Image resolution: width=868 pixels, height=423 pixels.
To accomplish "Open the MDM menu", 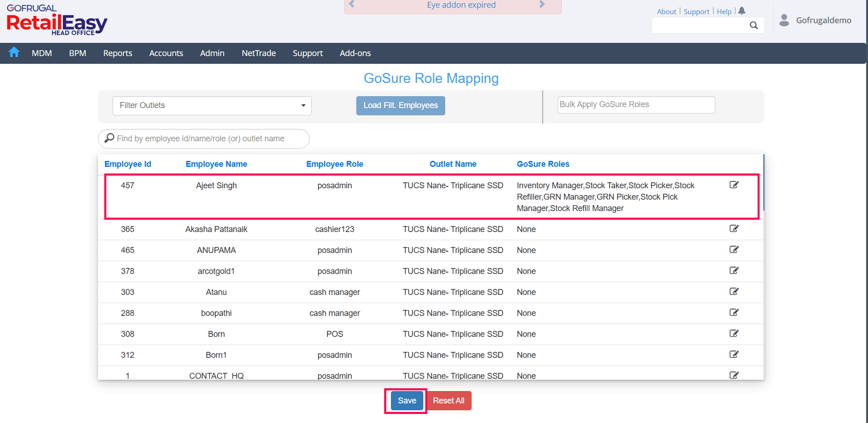I will pyautogui.click(x=42, y=53).
